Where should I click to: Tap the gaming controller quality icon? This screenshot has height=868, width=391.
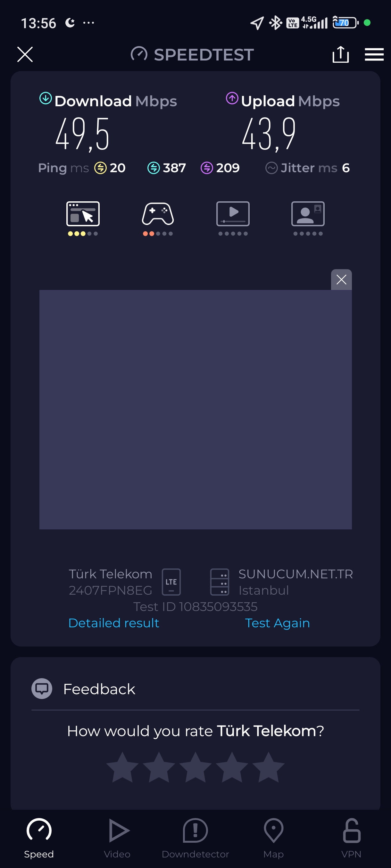[x=158, y=213]
